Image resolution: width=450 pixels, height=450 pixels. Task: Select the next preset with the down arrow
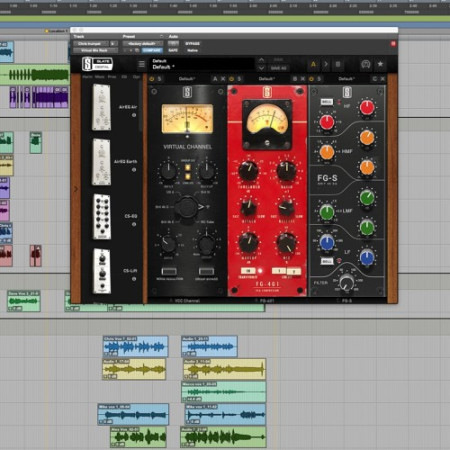pos(262,68)
